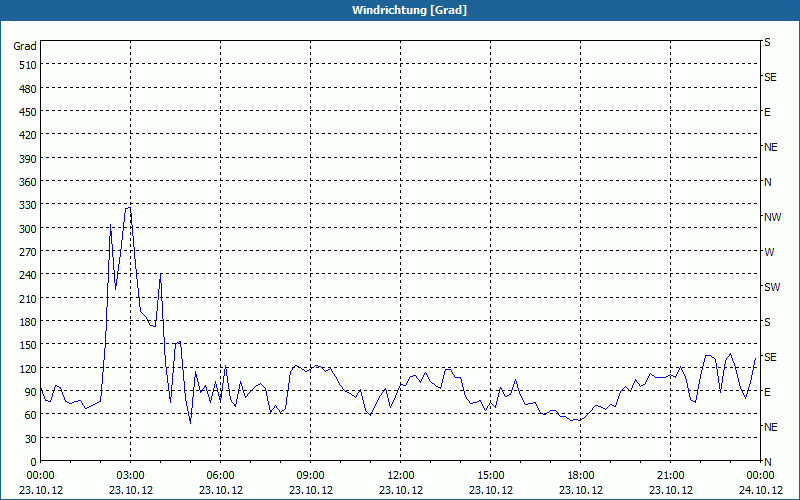Click the 12:00 time label
Screen dimensions: 800x500
click(x=401, y=476)
